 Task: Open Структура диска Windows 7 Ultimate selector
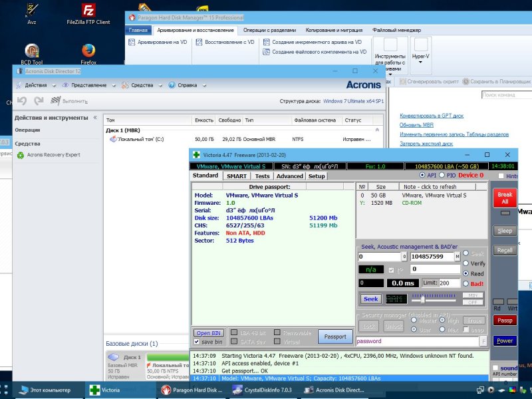pyautogui.click(x=353, y=101)
